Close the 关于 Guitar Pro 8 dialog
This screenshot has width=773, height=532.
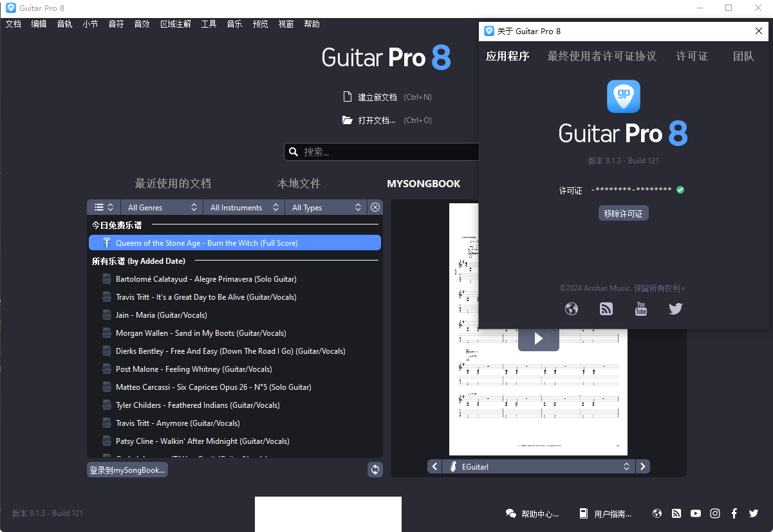point(758,31)
